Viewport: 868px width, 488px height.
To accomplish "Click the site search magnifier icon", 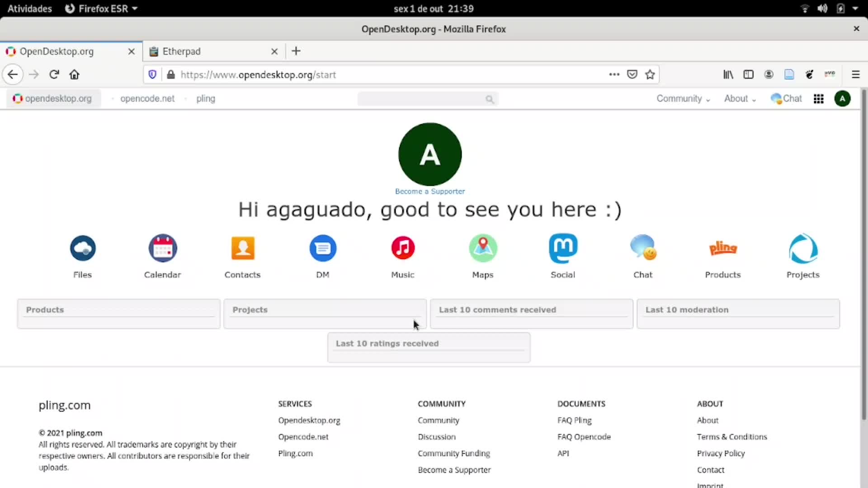I will (490, 99).
